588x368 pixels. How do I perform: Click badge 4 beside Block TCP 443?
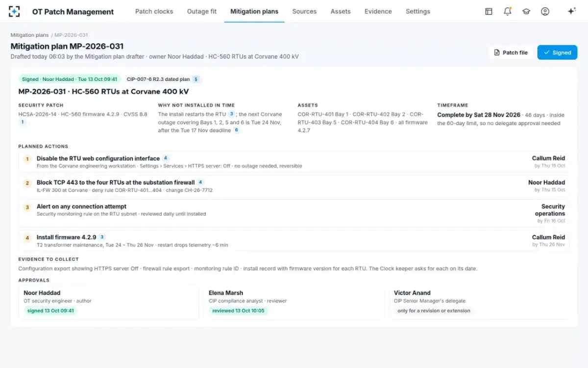tap(200, 182)
